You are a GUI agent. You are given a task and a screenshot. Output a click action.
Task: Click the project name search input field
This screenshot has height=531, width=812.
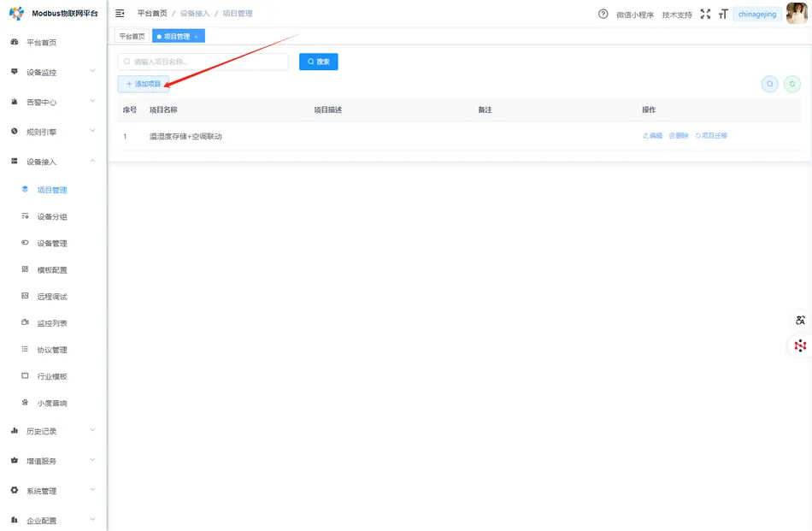(203, 62)
